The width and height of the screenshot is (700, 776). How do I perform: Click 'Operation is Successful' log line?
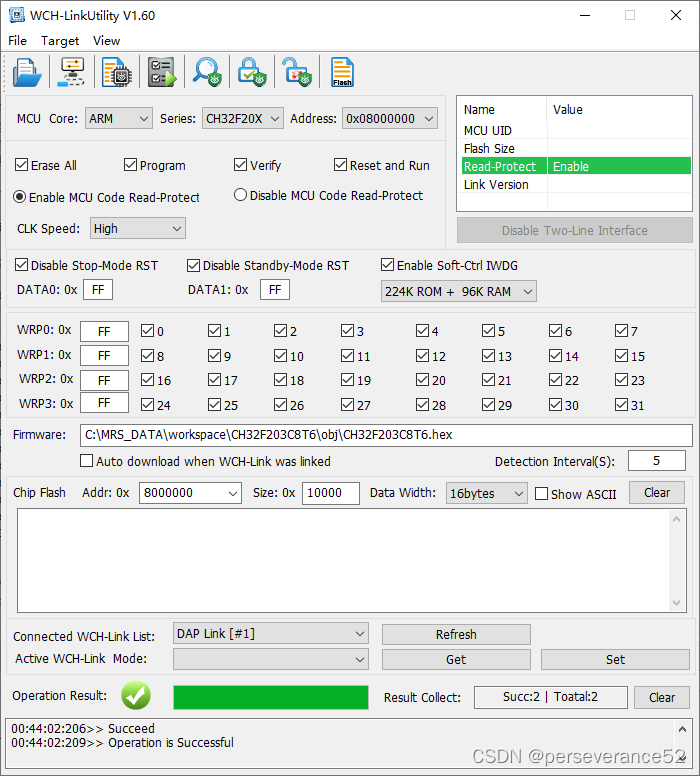(x=171, y=743)
